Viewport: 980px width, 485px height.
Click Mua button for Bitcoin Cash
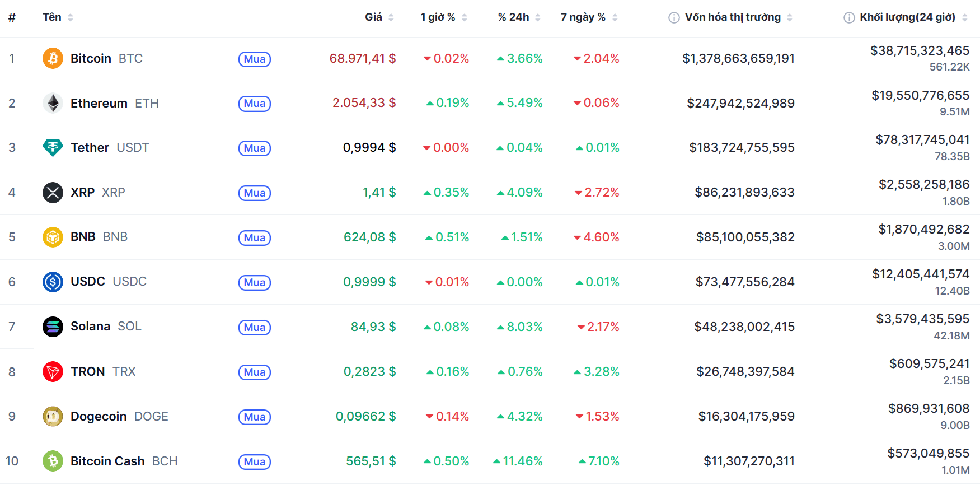click(x=255, y=462)
